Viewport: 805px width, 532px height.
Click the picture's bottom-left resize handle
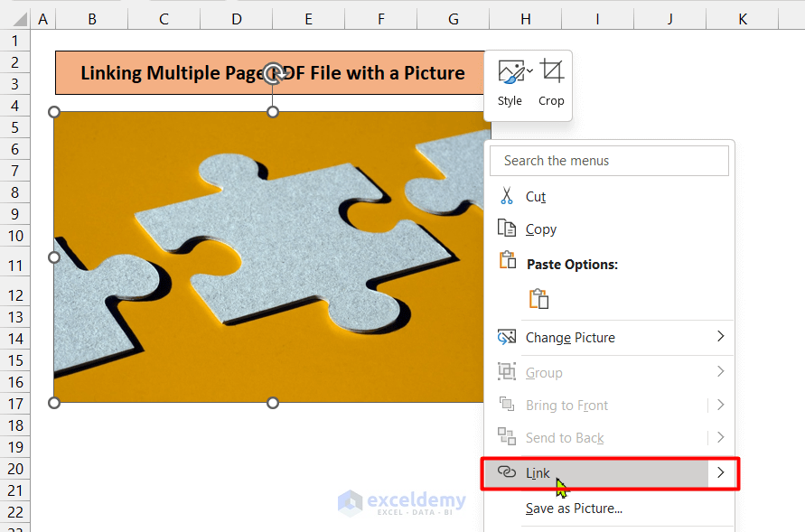click(x=54, y=403)
